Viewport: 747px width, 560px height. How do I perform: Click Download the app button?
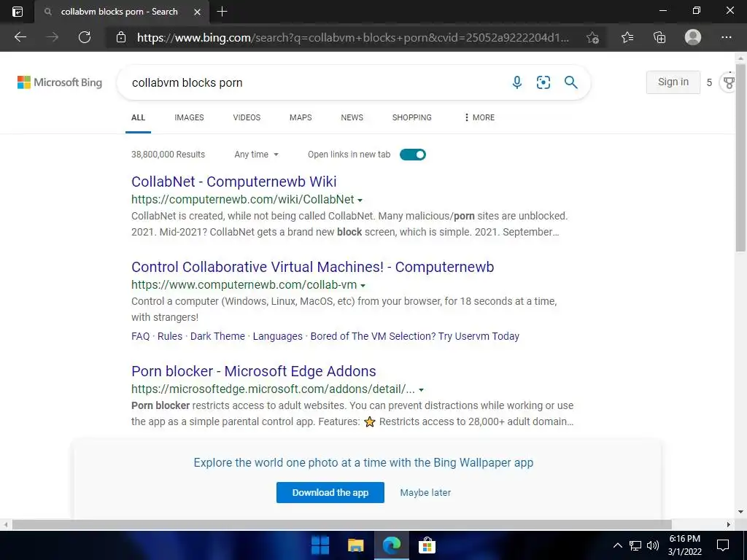330,492
